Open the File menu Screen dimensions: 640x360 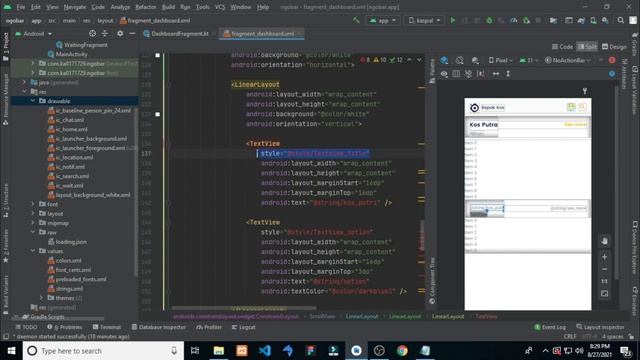point(20,7)
